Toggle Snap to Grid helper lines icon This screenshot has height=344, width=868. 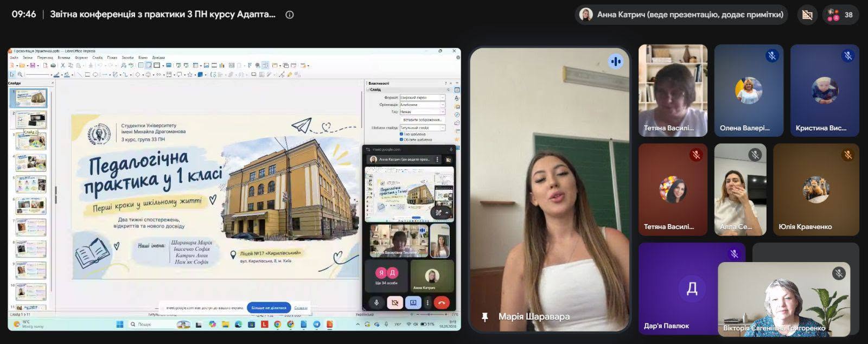pyautogui.click(x=149, y=66)
